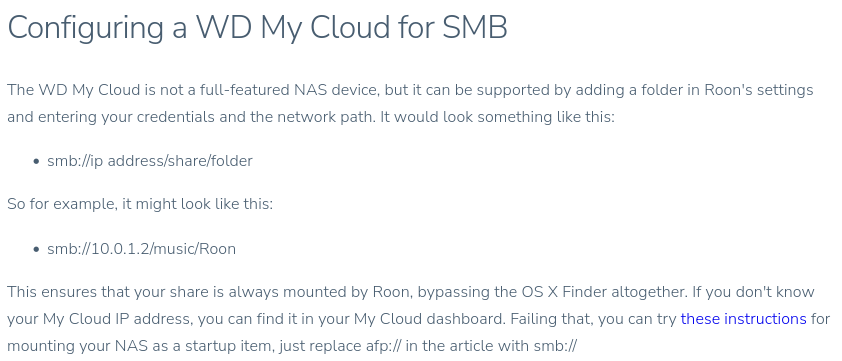This screenshot has height=361, width=842.
Task: Click the smb://ip address/share/folder path text
Action: tap(150, 161)
